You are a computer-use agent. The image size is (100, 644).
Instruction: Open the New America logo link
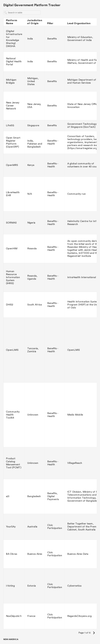pyautogui.click(x=11, y=639)
